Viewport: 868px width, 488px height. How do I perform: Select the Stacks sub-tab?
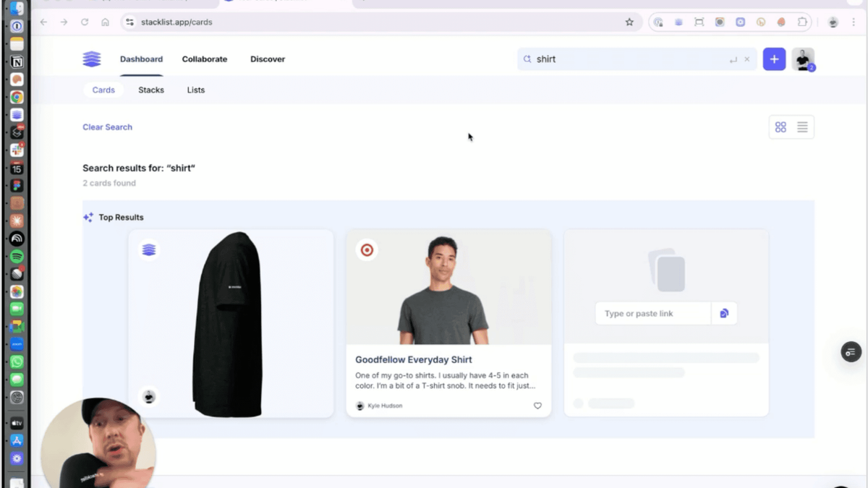click(151, 90)
